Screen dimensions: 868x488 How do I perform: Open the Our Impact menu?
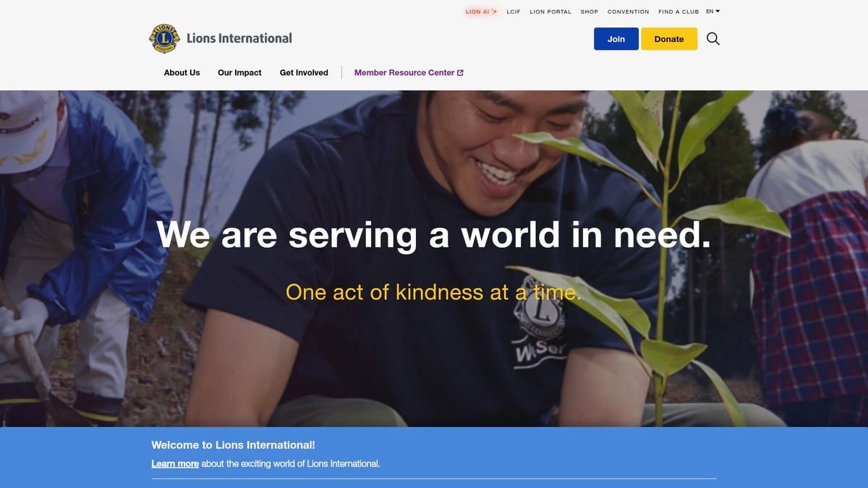tap(239, 72)
